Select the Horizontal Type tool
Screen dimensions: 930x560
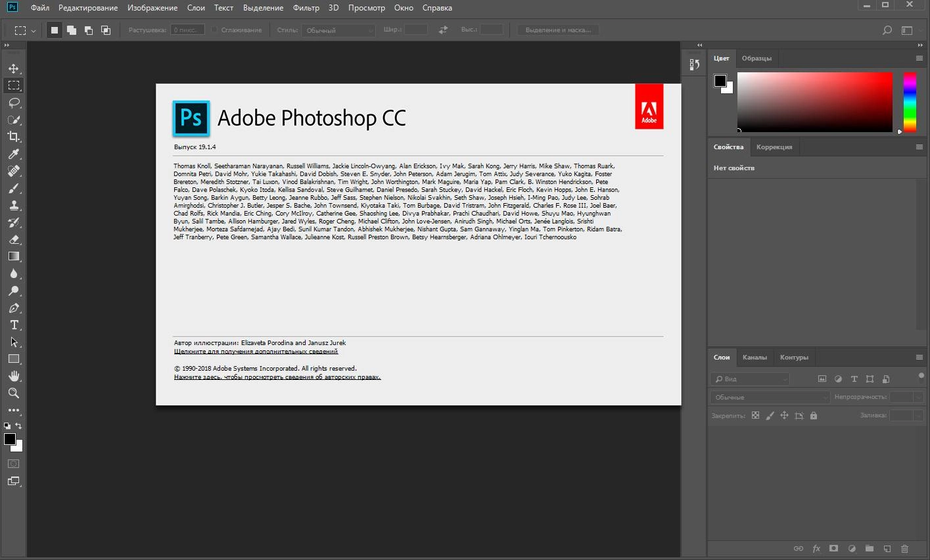(14, 325)
